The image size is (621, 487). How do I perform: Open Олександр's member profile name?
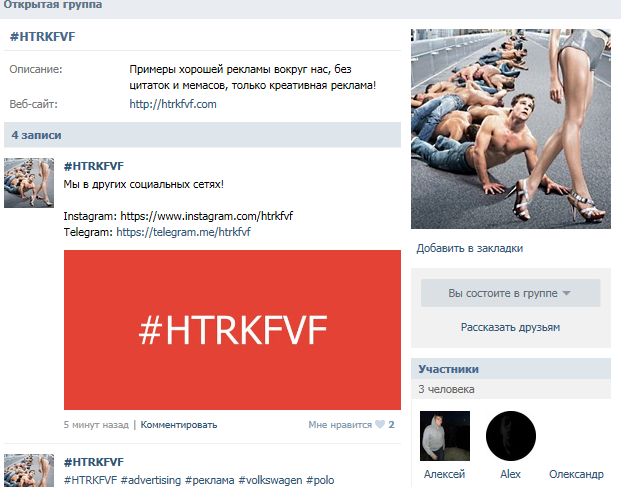pyautogui.click(x=576, y=474)
